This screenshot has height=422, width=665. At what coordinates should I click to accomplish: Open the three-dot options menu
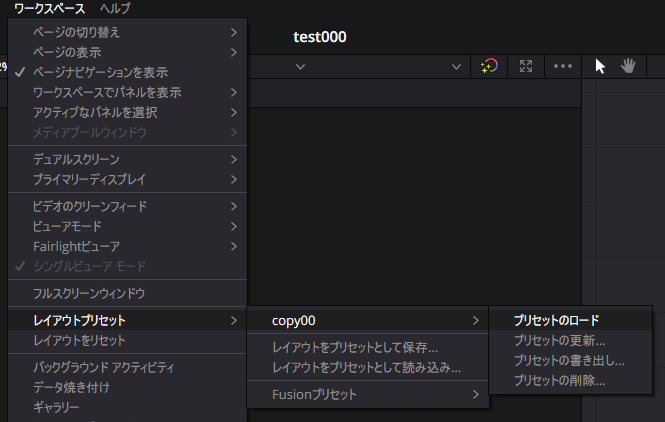pyautogui.click(x=563, y=66)
